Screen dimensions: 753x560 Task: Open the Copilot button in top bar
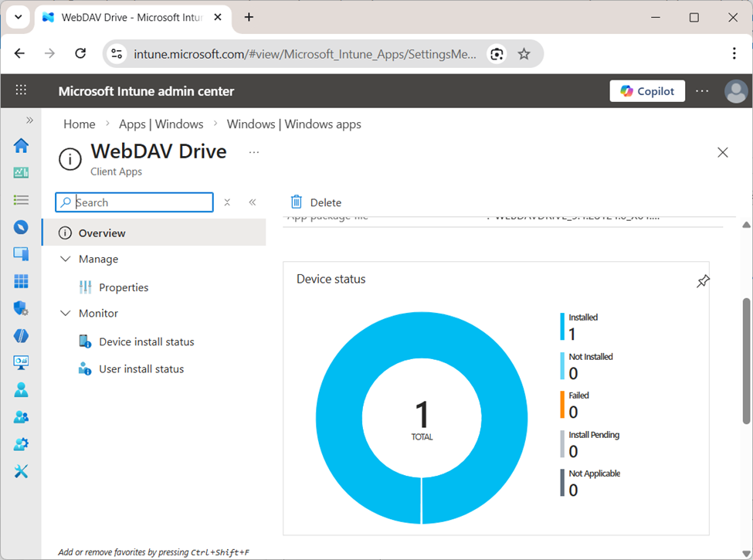[x=647, y=90]
